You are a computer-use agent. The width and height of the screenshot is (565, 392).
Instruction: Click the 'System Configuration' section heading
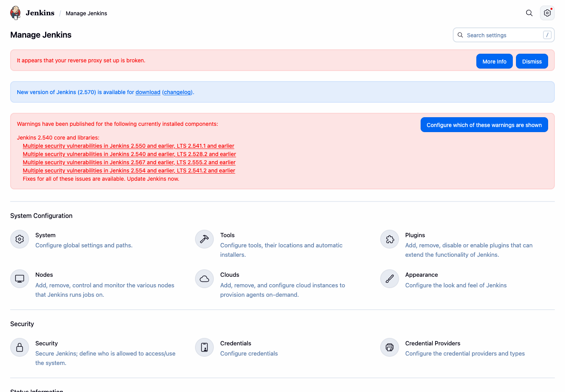41,216
